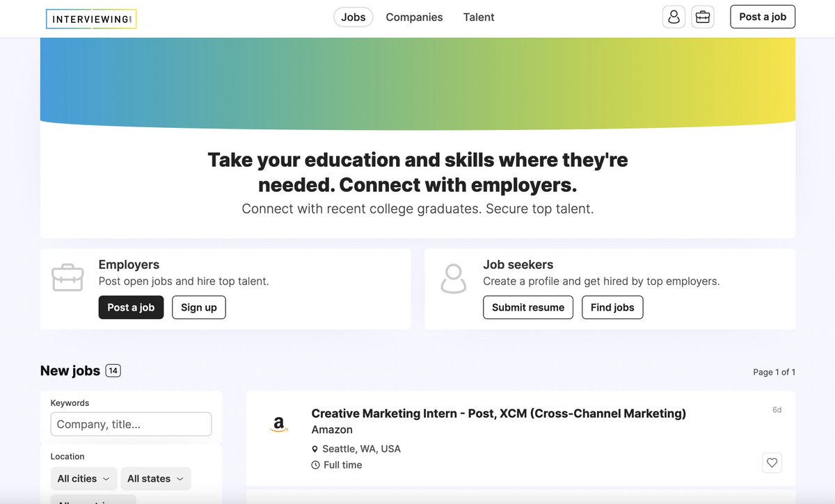Focus the Keywords search field

(x=131, y=424)
